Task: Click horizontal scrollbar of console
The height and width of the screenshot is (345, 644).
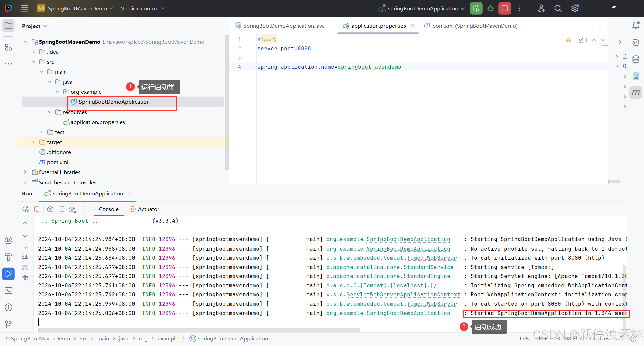Action: pos(199,330)
